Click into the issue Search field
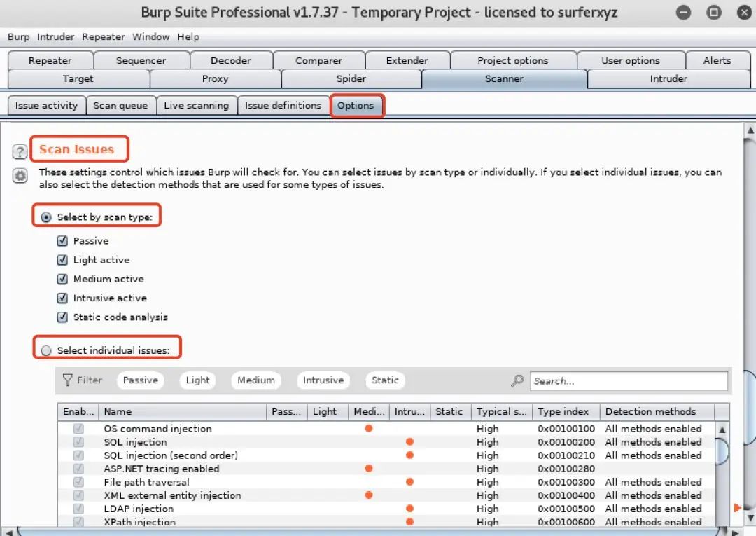Screen dimensions: 756x536 pyautogui.click(x=629, y=380)
